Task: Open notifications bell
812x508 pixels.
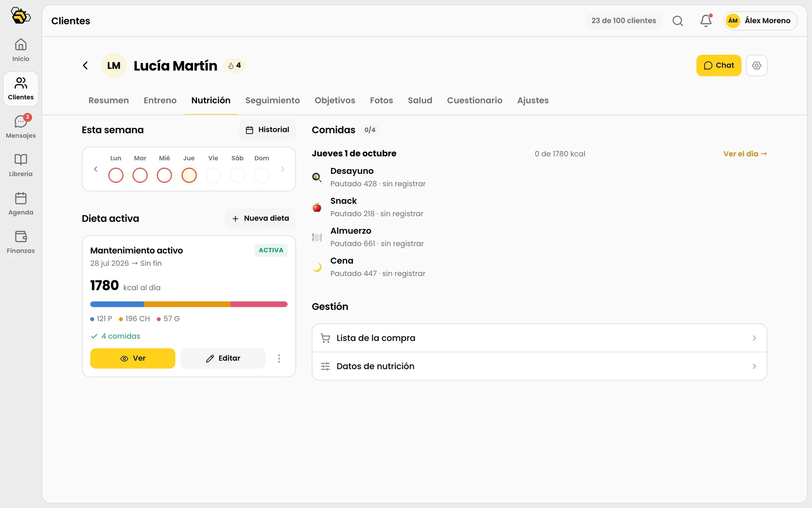Action: pyautogui.click(x=706, y=21)
